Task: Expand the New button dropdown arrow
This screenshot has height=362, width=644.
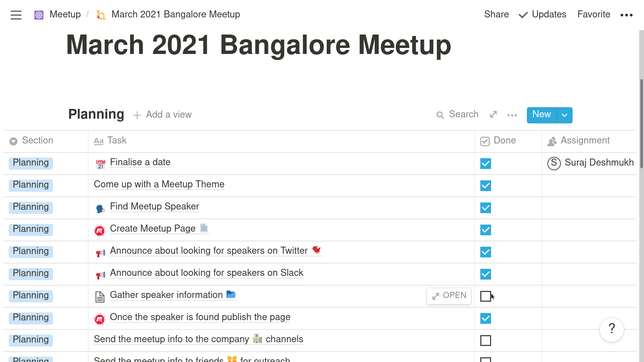Action: point(565,115)
